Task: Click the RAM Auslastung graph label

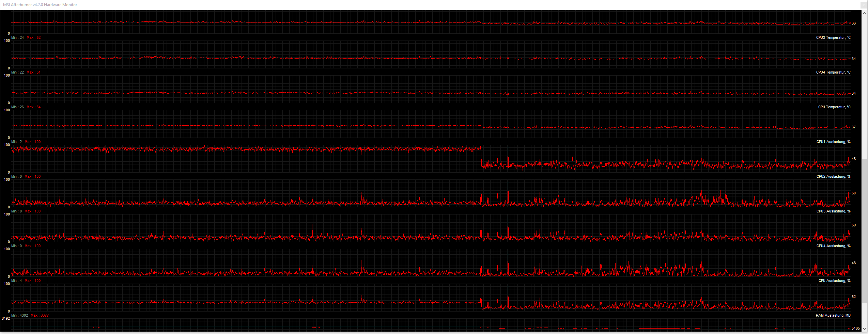Action: tap(833, 315)
